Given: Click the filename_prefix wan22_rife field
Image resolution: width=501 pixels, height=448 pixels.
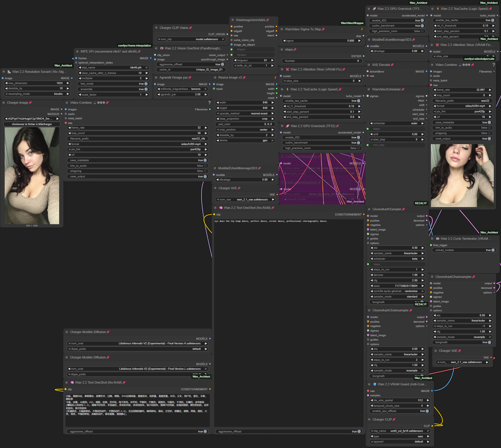Looking at the screenshot, I should [x=138, y=139].
